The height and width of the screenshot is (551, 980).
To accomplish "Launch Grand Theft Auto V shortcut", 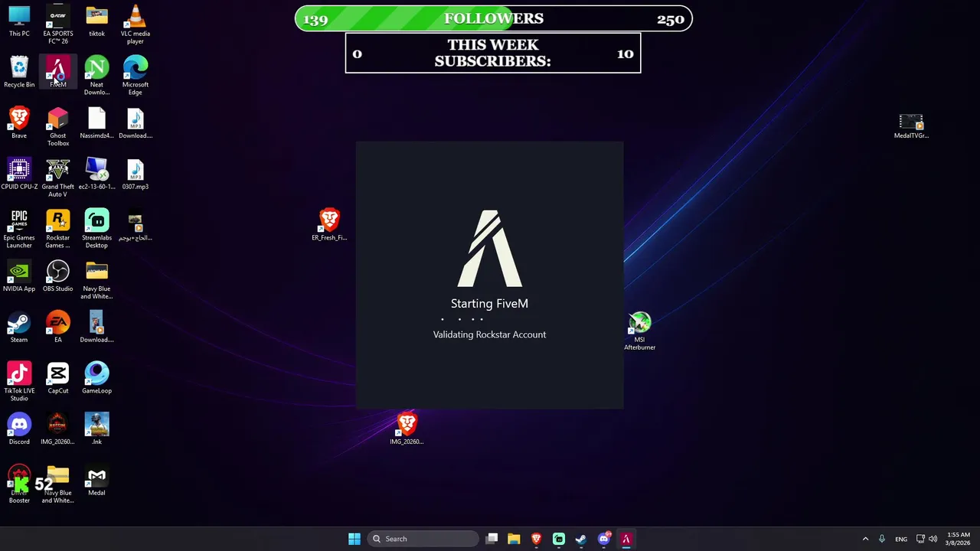I will pos(58,178).
